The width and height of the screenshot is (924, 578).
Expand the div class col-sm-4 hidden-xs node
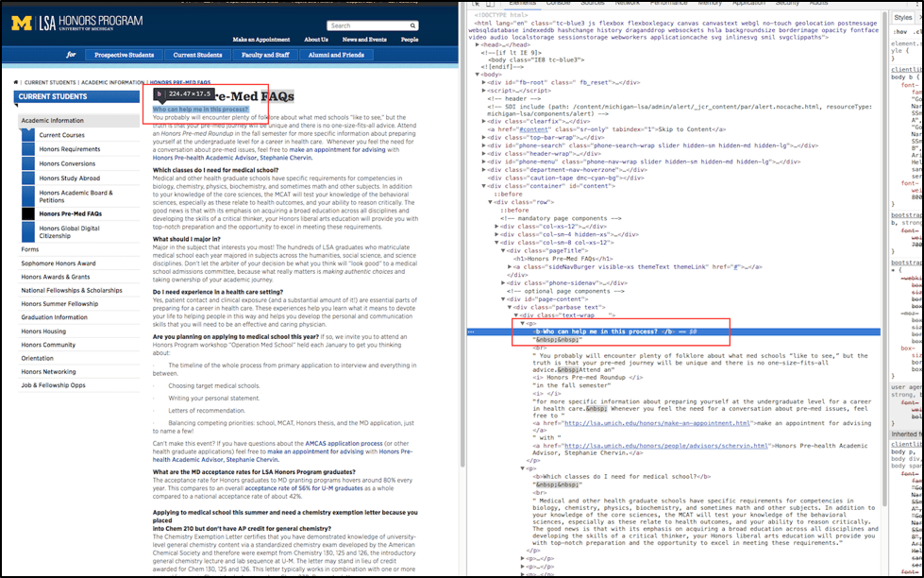click(x=496, y=235)
